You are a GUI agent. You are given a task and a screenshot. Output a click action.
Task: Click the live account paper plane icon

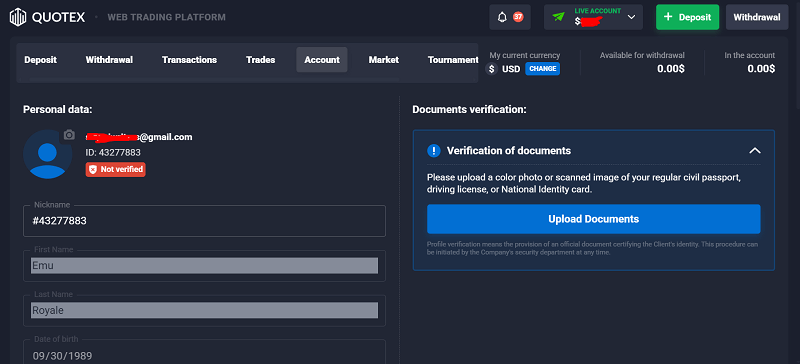pos(559,17)
